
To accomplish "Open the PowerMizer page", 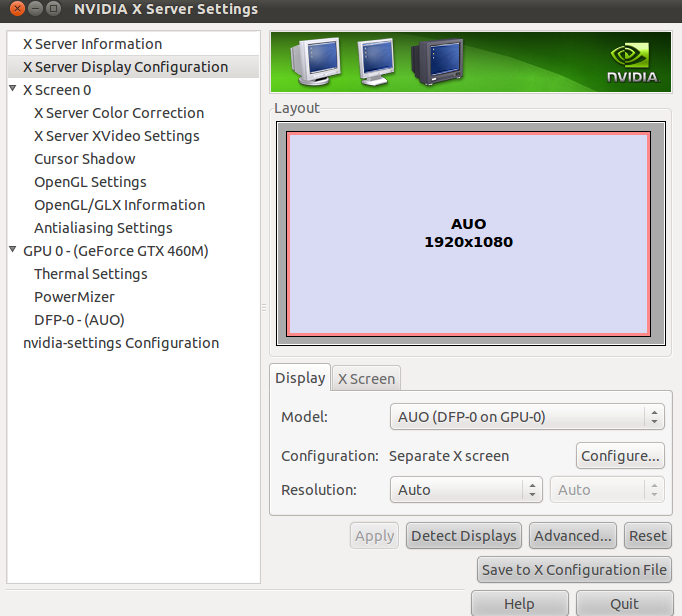I will click(74, 297).
